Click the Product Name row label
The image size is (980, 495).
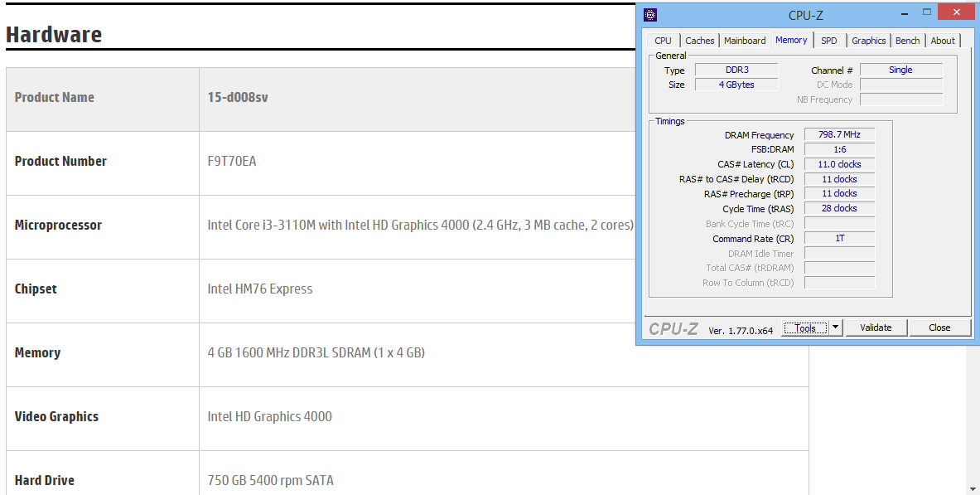(55, 98)
